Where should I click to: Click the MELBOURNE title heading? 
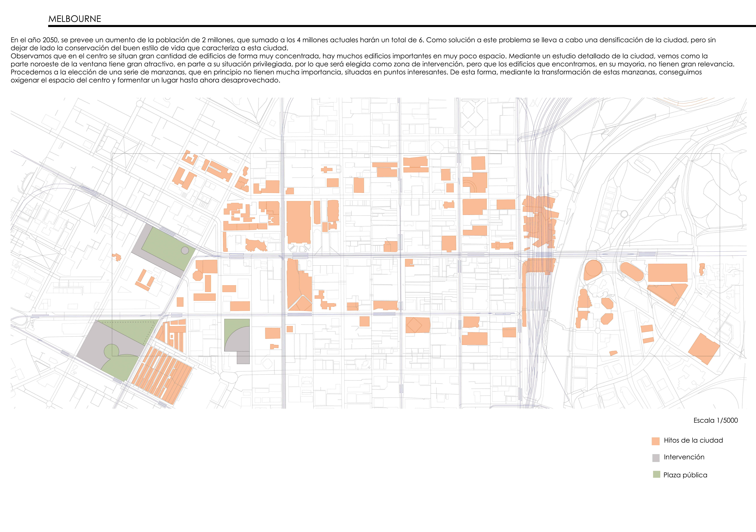[75, 19]
